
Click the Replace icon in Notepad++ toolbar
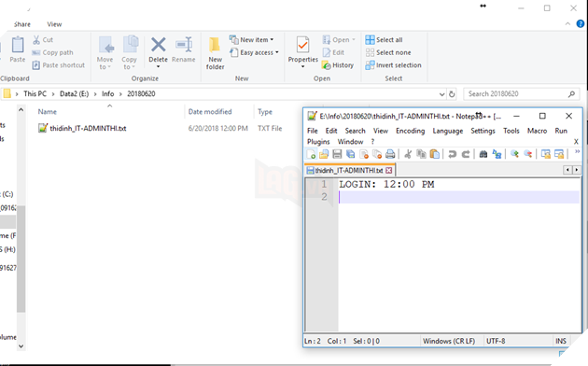pos(497,154)
